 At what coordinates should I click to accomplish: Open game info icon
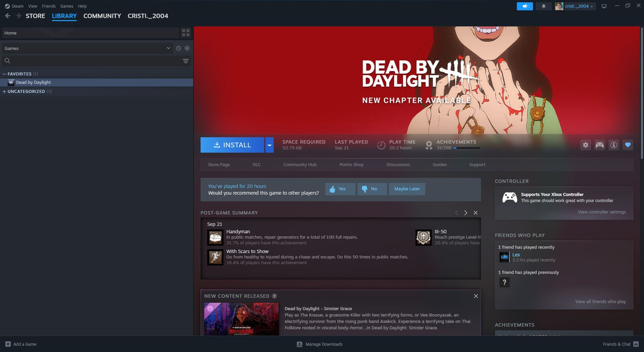[614, 145]
